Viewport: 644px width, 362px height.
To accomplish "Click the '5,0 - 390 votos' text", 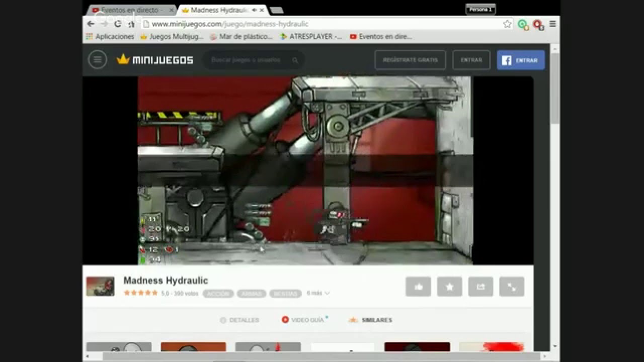I will [x=180, y=293].
